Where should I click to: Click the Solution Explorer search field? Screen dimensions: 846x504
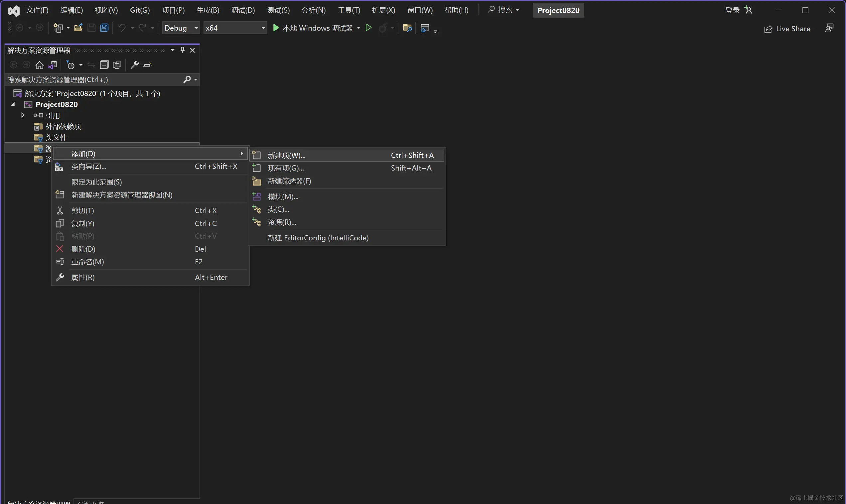tap(94, 79)
